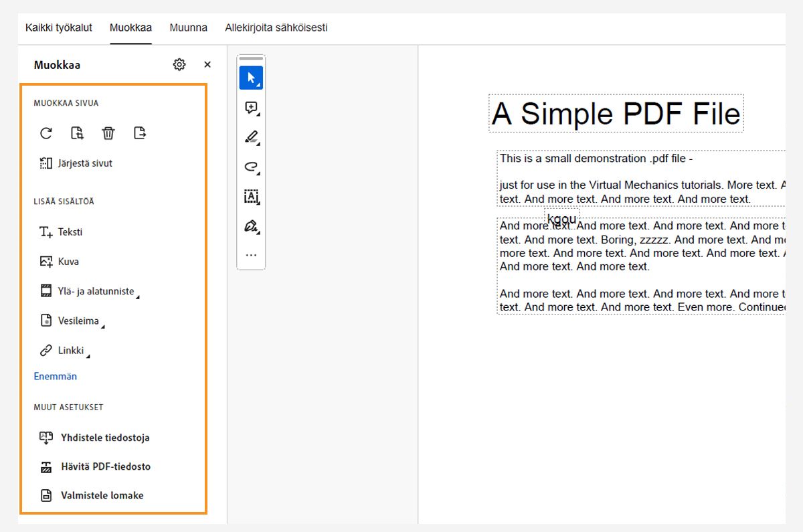The width and height of the screenshot is (803, 532).
Task: Open the Kaikki työkalut tab
Action: (59, 28)
